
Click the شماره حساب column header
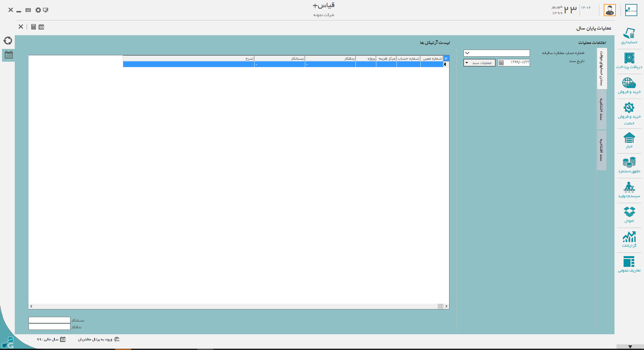pyautogui.click(x=408, y=59)
